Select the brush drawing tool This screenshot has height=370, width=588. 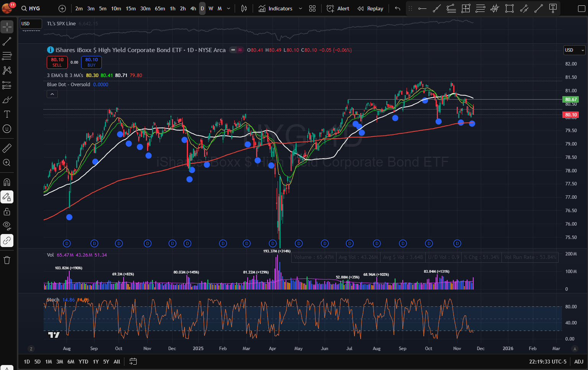7,100
